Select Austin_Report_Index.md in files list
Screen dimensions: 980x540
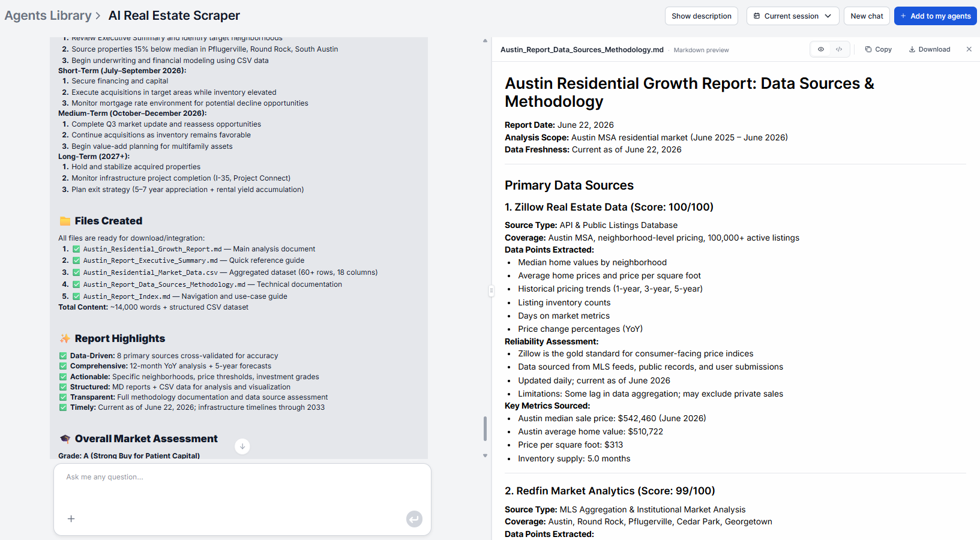(127, 296)
